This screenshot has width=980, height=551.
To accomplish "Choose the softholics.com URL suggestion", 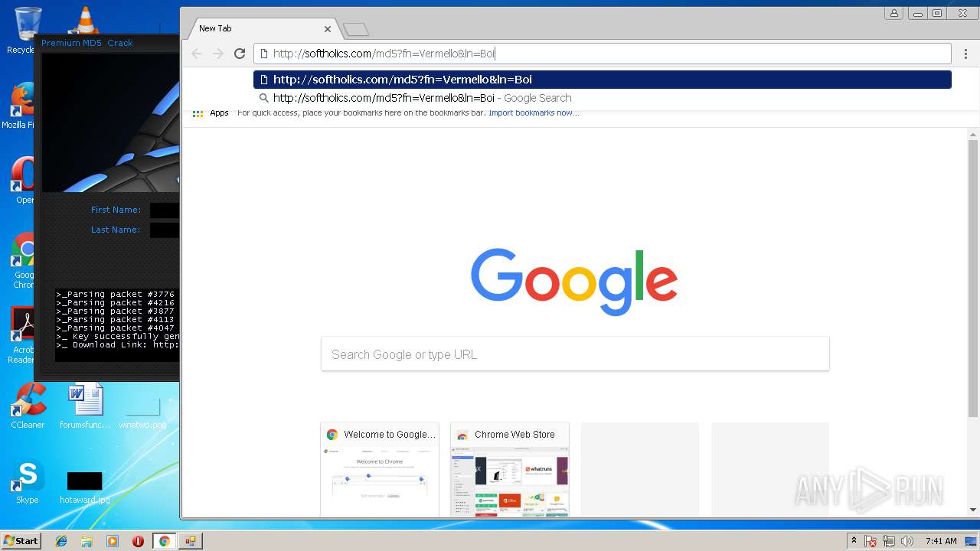I will pyautogui.click(x=603, y=80).
